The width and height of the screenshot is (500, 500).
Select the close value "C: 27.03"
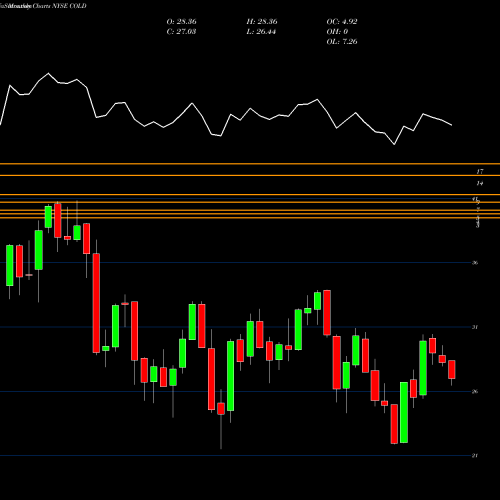coord(181,32)
